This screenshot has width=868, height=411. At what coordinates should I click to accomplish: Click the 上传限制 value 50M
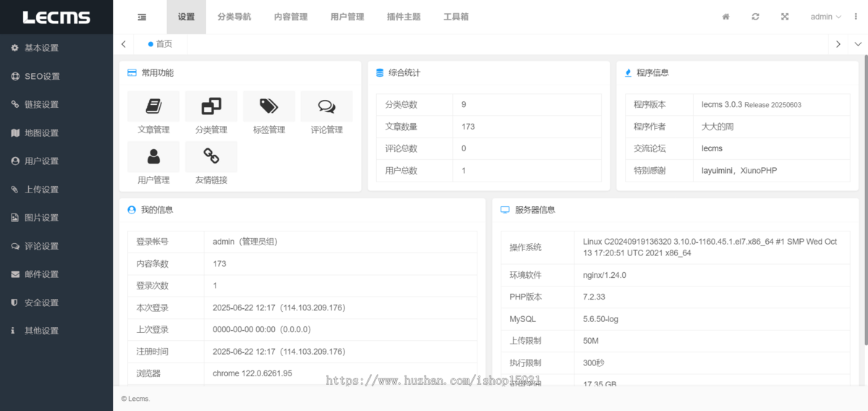point(591,341)
